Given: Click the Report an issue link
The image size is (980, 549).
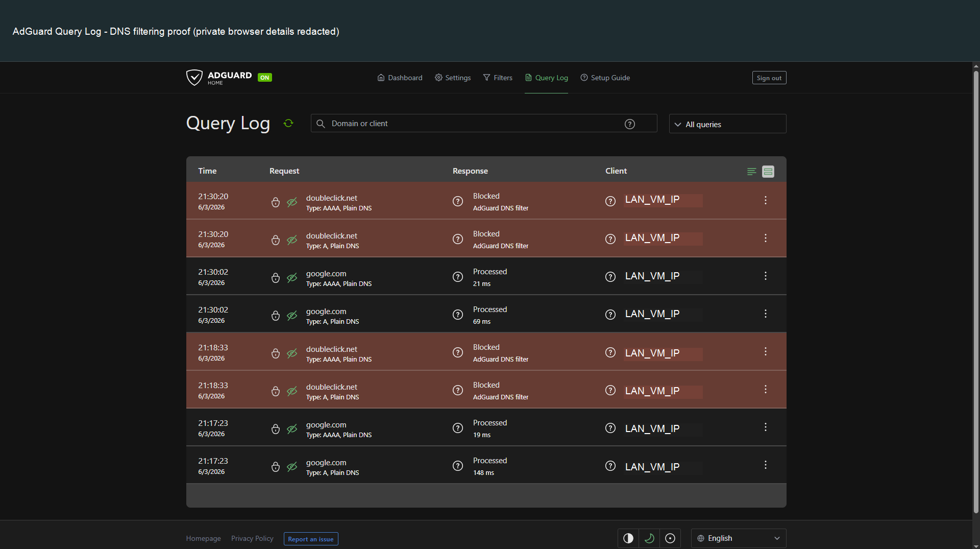Looking at the screenshot, I should click(311, 539).
